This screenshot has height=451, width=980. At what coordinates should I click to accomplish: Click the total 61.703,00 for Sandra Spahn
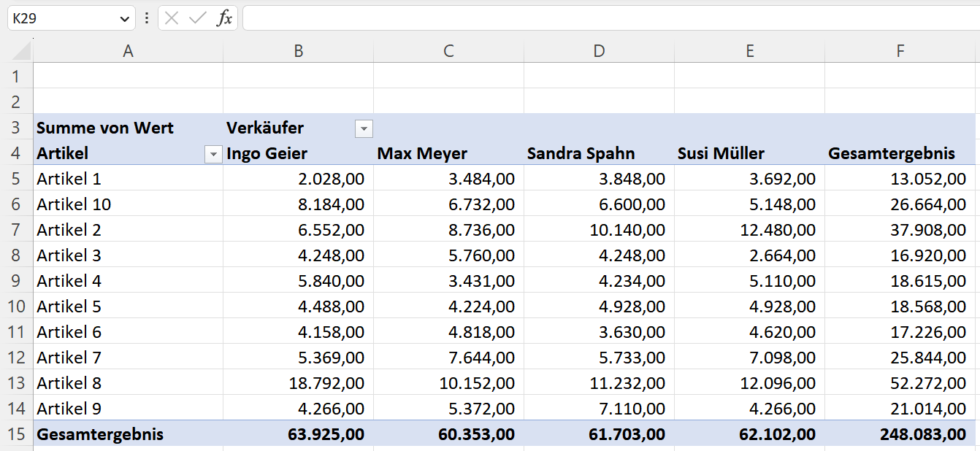[599, 434]
